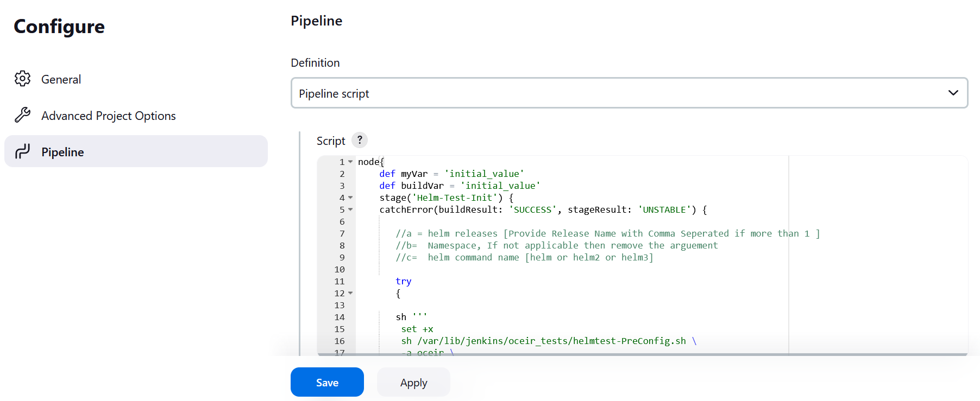
Task: Open the Script help question mark
Action: tap(360, 140)
